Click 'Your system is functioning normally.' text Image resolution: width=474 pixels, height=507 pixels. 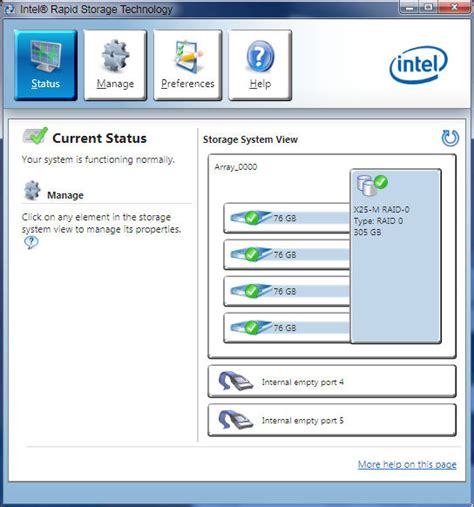[x=98, y=160]
